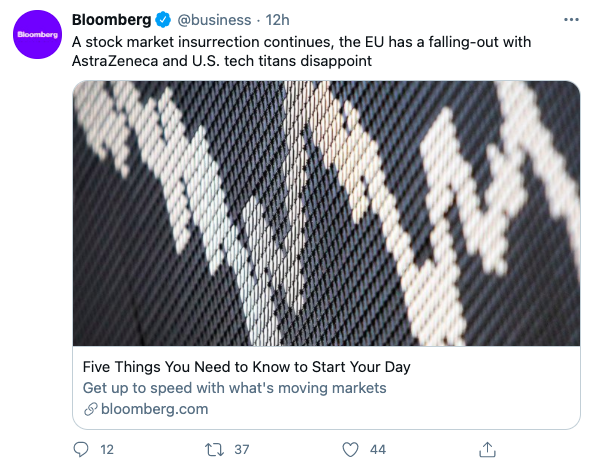Image resolution: width=595 pixels, height=469 pixels.
Task: Retweet using the retweet arrows icon
Action: (214, 450)
